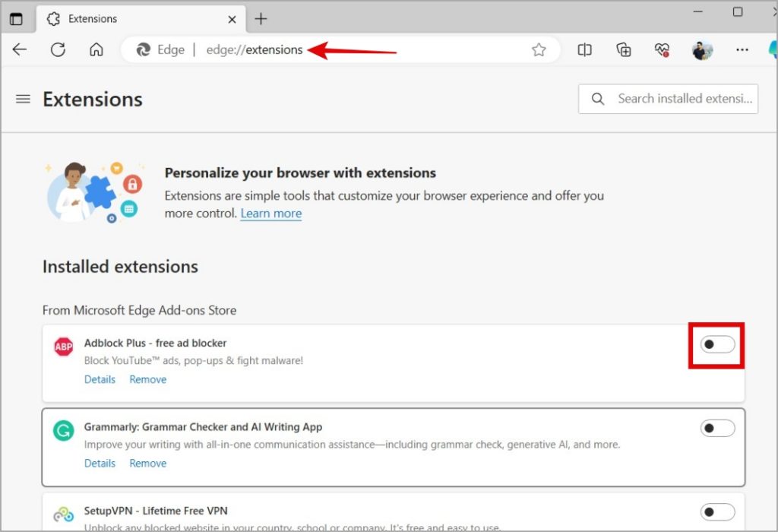
Task: Open Settings and more ellipsis menu
Action: point(742,49)
